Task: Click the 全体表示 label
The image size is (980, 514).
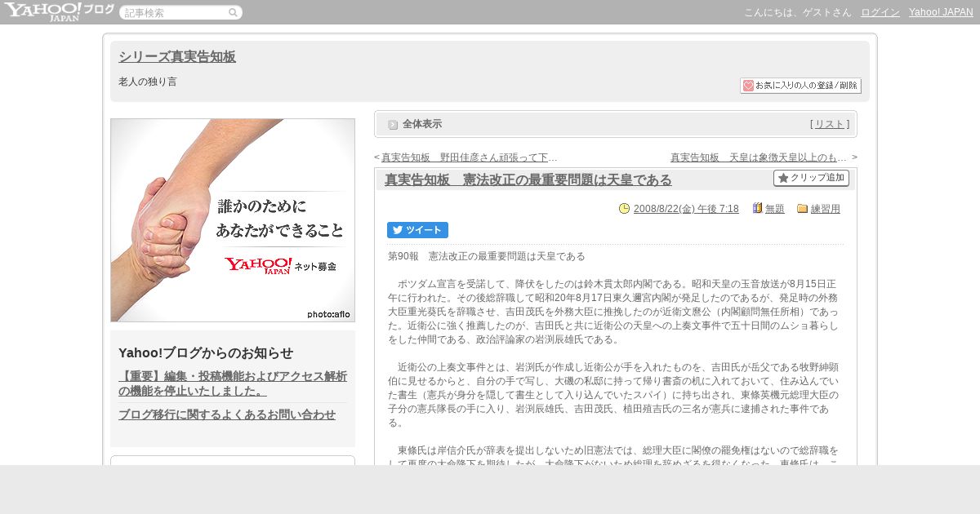Action: point(422,124)
